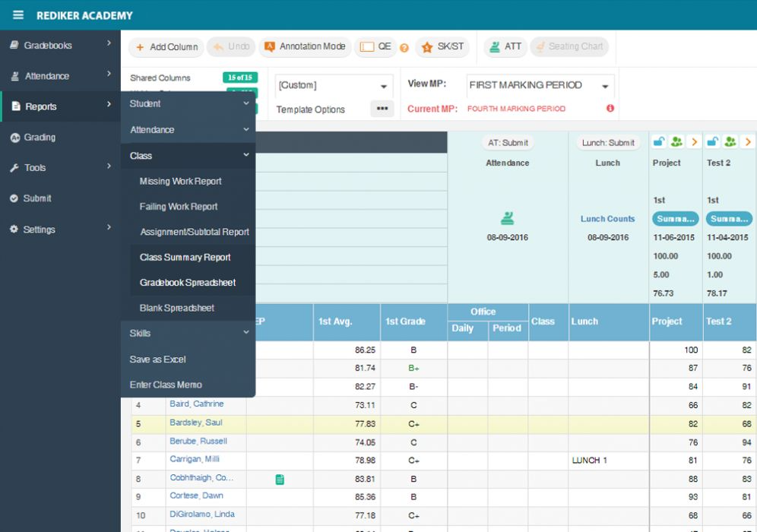Select Class Summary Report
Image resolution: width=757 pixels, height=532 pixels.
[185, 258]
